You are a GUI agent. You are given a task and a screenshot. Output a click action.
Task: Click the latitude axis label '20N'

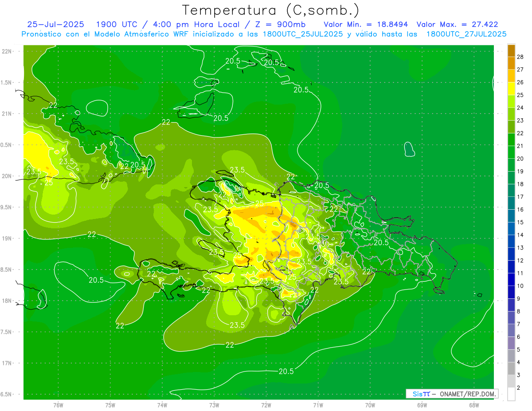tap(8, 176)
